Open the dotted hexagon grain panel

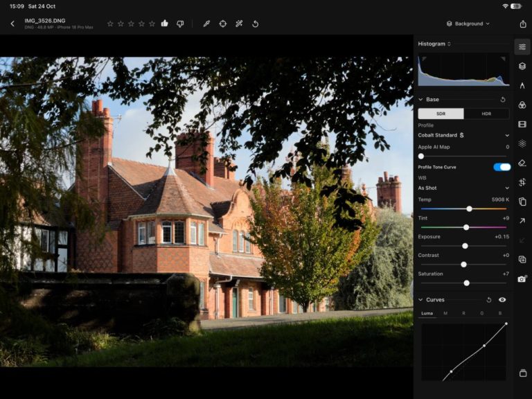pos(522,143)
